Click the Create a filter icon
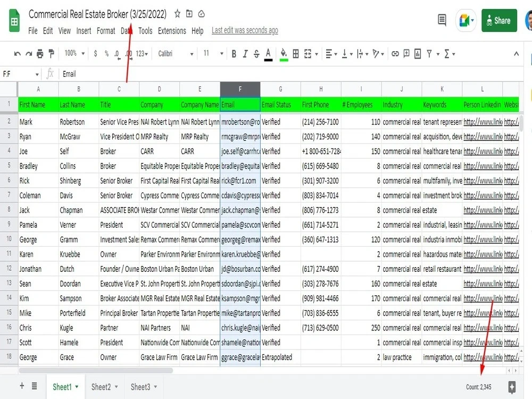 pyautogui.click(x=429, y=54)
